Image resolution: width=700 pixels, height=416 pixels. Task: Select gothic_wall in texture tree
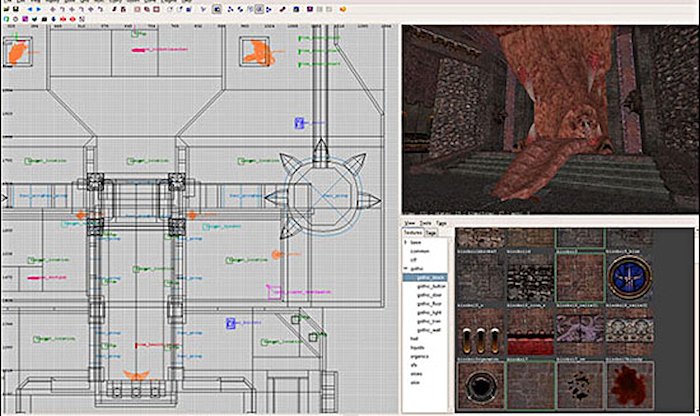pos(429,330)
